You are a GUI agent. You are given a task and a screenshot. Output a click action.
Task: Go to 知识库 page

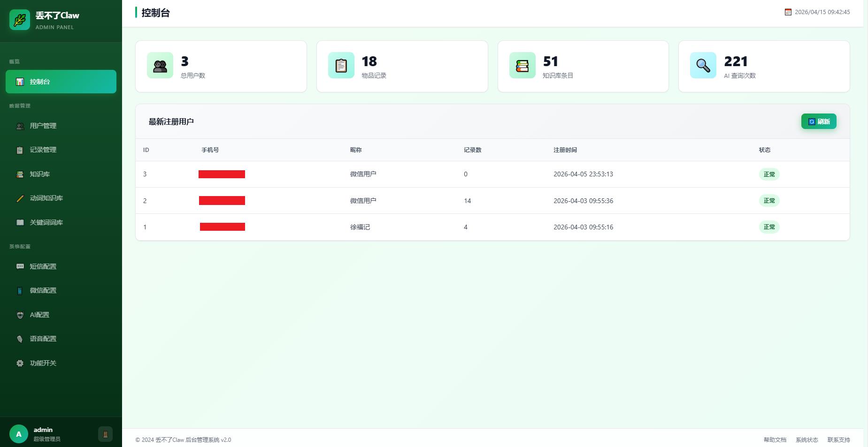pyautogui.click(x=39, y=174)
